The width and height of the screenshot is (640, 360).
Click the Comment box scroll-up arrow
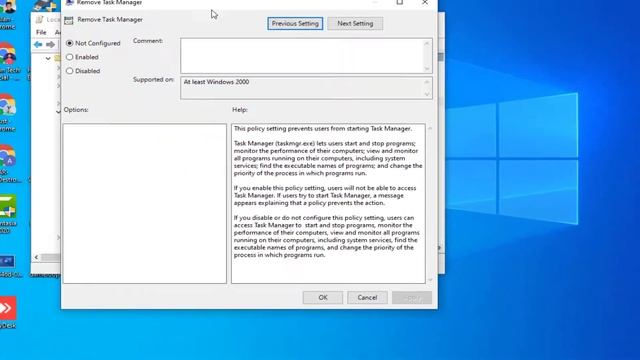coord(427,43)
